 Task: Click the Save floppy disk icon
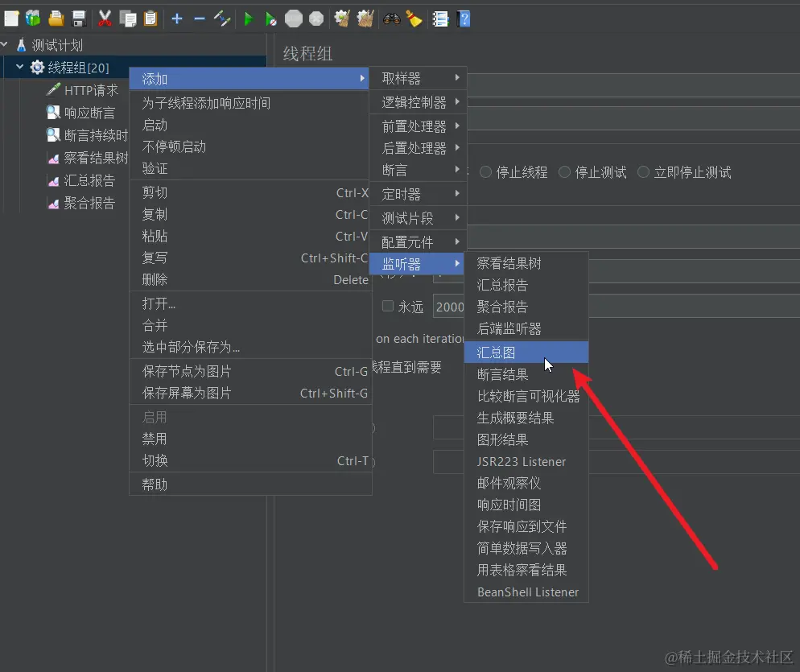point(79,19)
